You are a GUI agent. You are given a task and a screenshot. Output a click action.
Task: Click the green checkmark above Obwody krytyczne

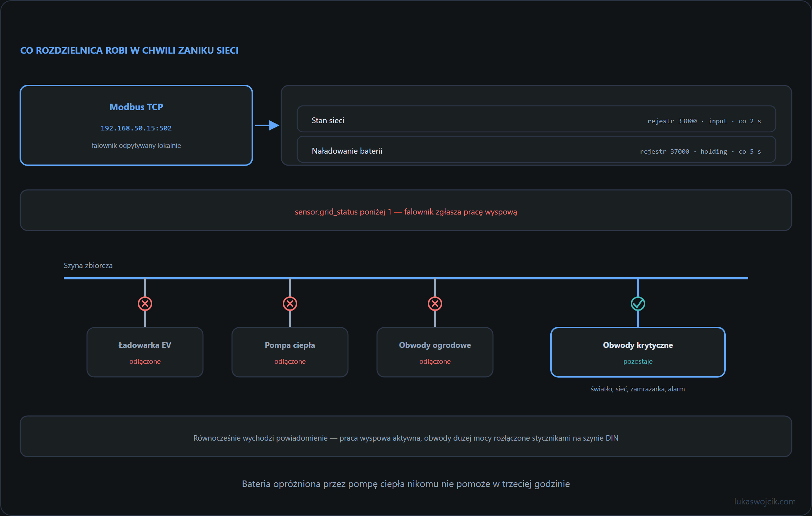(x=638, y=304)
